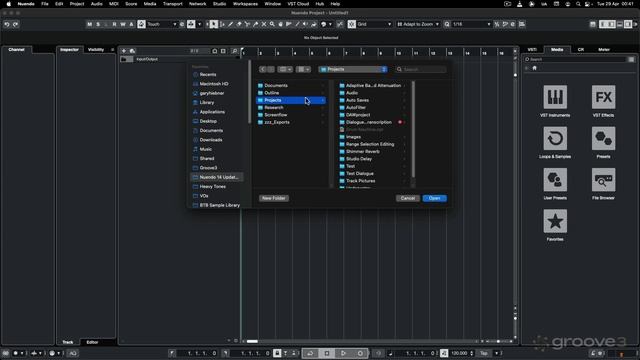Viewport: 640px width, 360px height.
Task: Click the Undo arrow in Nuendo toolbar
Action: pos(7,24)
